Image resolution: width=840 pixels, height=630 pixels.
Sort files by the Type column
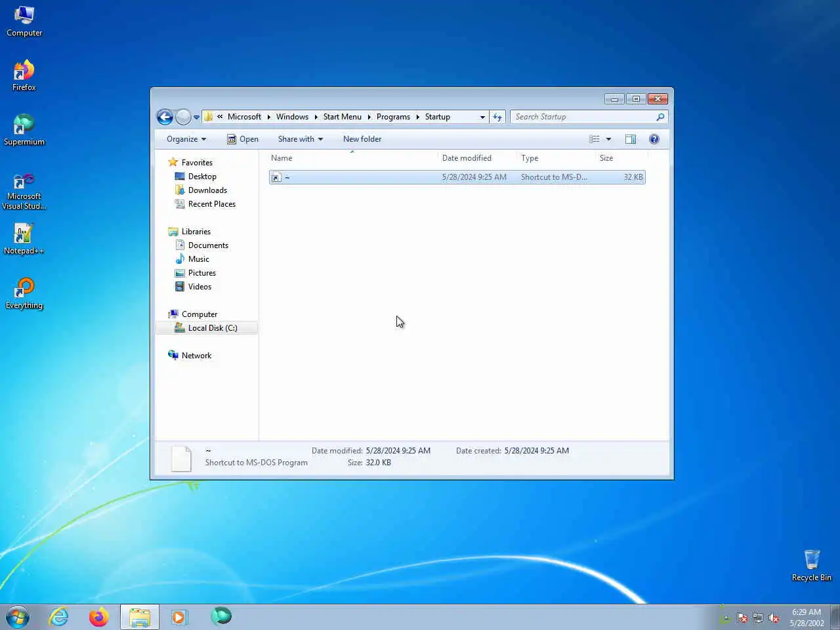557,158
